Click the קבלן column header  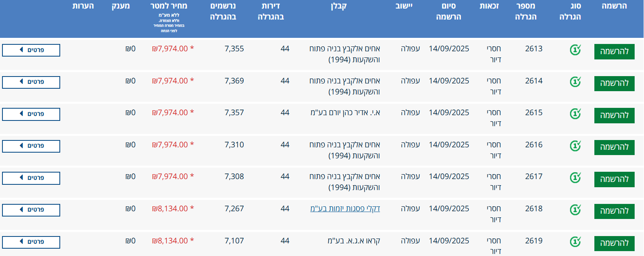[x=338, y=6]
